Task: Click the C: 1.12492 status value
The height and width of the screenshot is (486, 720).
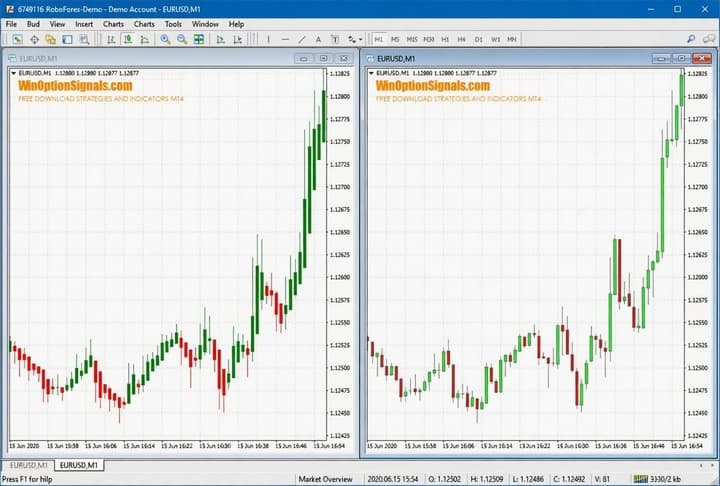Action: (x=569, y=479)
